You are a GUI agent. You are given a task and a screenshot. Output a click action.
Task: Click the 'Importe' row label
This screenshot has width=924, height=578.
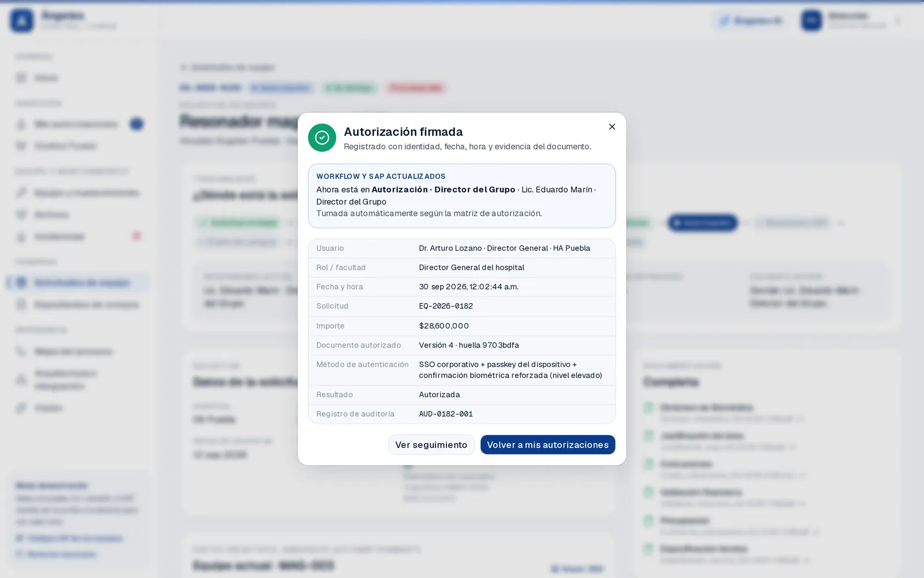coord(330,326)
